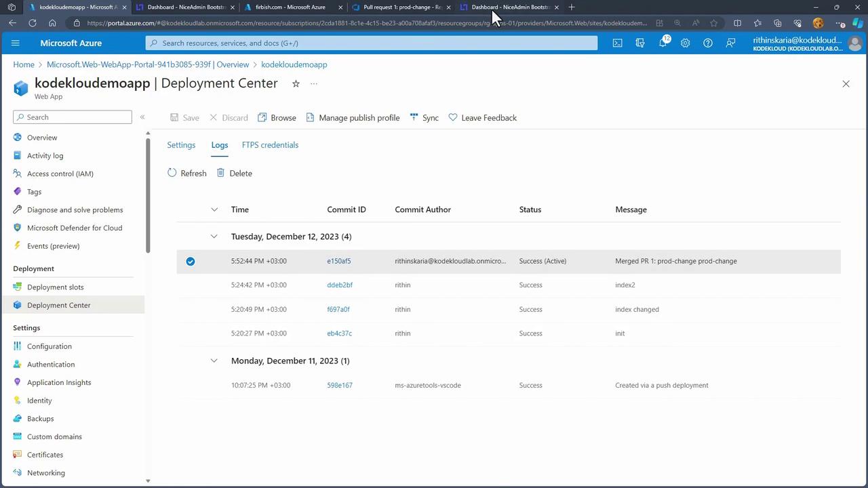Switch to the Settings tab

[x=181, y=145]
